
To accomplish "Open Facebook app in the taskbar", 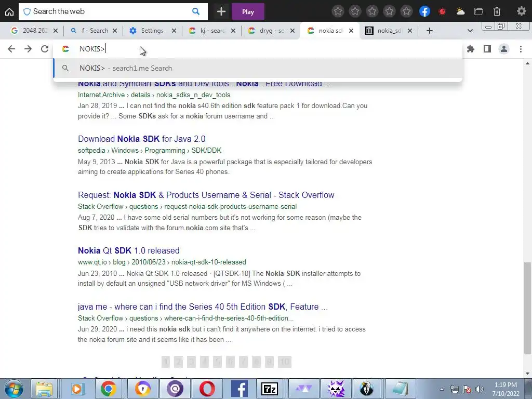I will [x=239, y=389].
